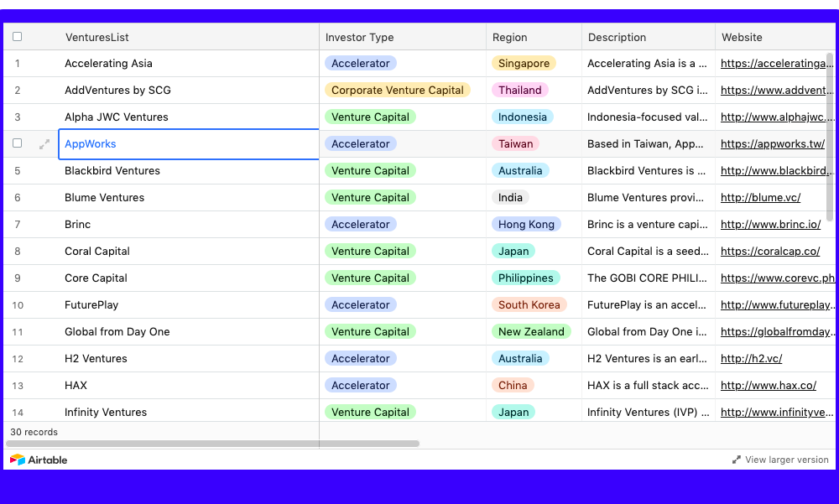This screenshot has height=504, width=839.
Task: Click the Hong Kong region tag
Action: pyautogui.click(x=526, y=224)
